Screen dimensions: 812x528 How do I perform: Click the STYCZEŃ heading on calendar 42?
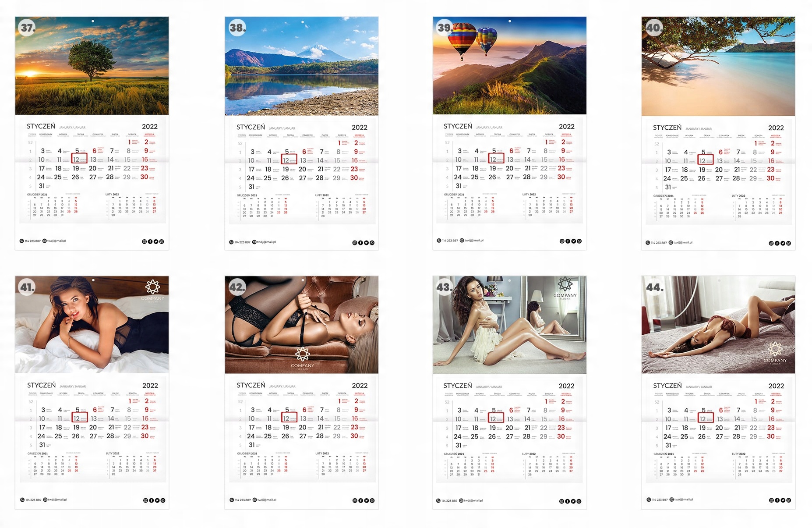[x=251, y=385]
